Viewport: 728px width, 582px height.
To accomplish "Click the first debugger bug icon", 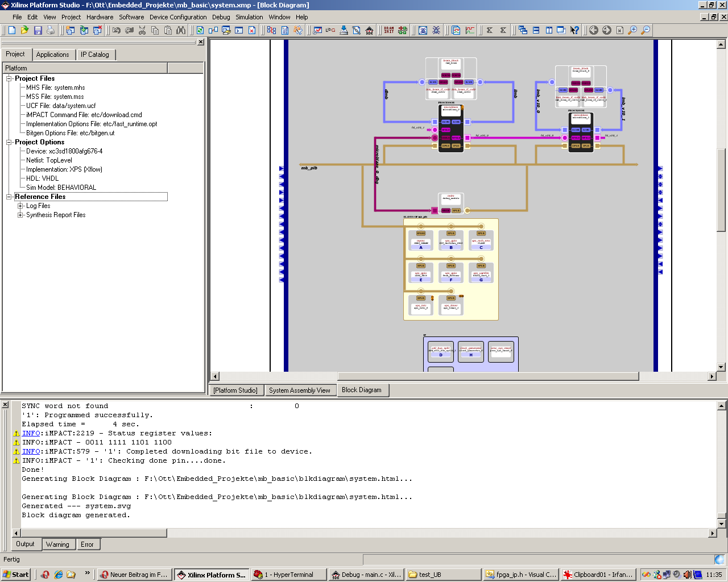I will 423,30.
